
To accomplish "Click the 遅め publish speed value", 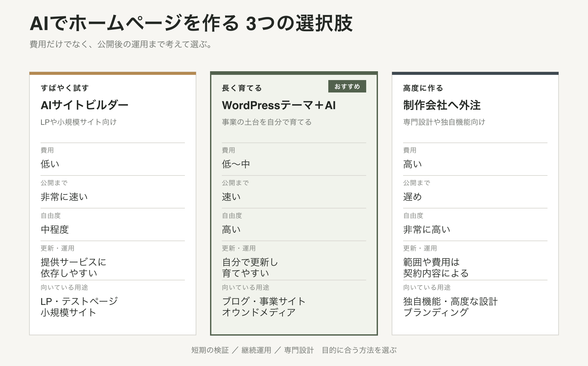I will tap(413, 197).
